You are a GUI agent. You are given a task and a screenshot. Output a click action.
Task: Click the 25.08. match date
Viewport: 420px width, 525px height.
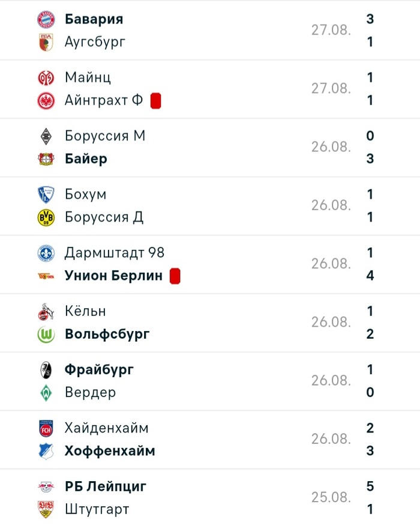point(331,497)
